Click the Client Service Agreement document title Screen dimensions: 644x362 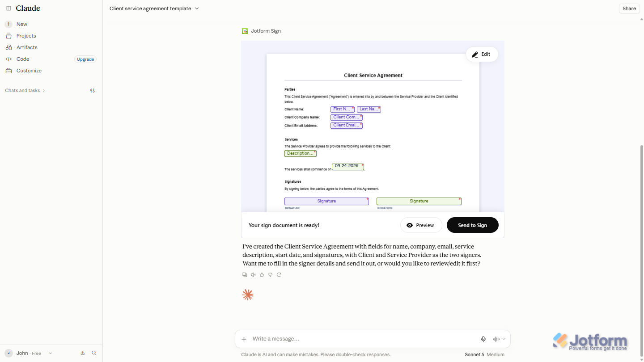(x=373, y=76)
